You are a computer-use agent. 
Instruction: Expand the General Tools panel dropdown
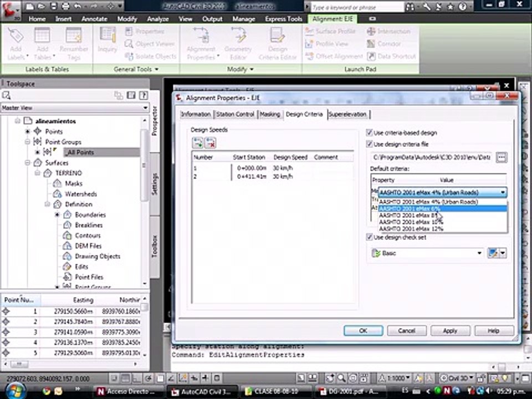[157, 69]
